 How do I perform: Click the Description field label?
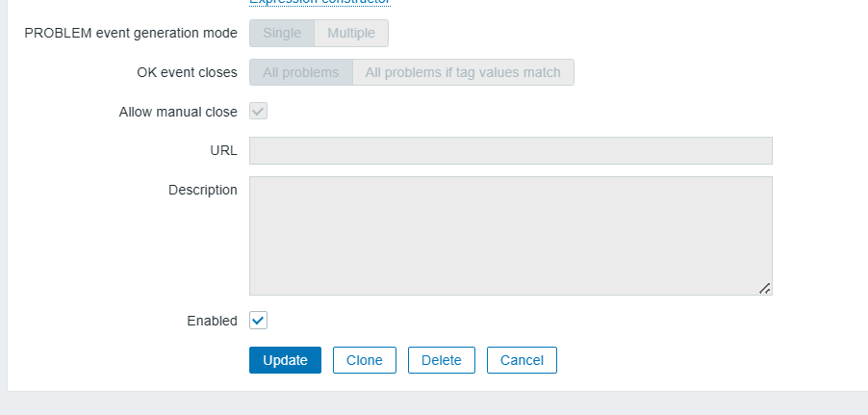pos(203,190)
